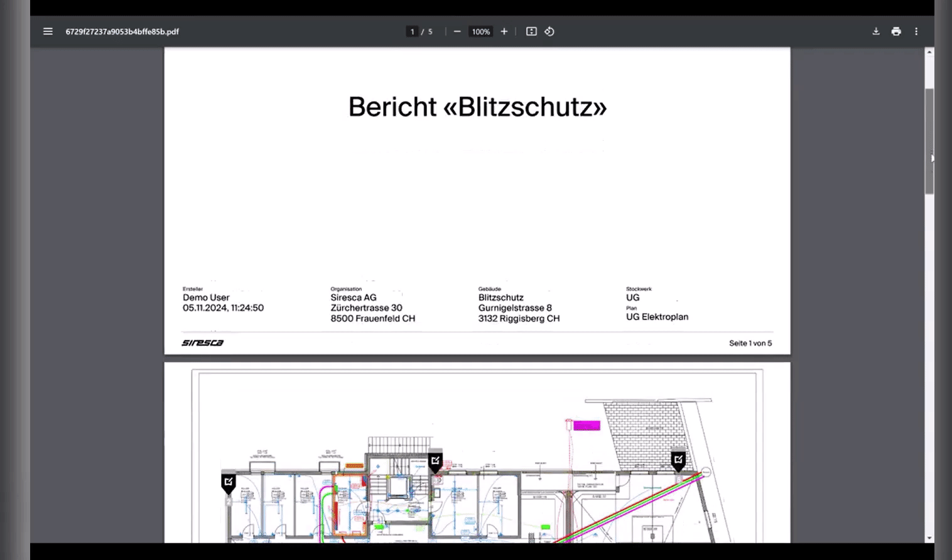Open the sidebar hamburger menu
Viewport: 952px width, 560px height.
coord(48,31)
